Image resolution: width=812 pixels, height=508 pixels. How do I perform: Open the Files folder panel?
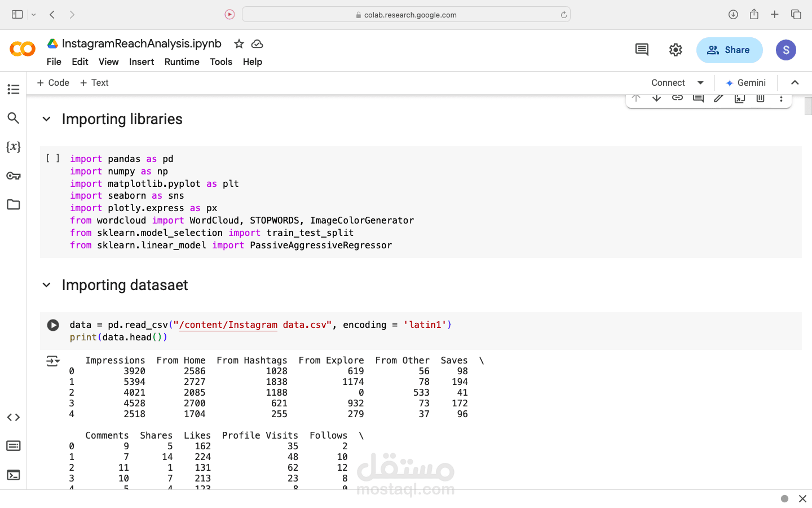[14, 205]
